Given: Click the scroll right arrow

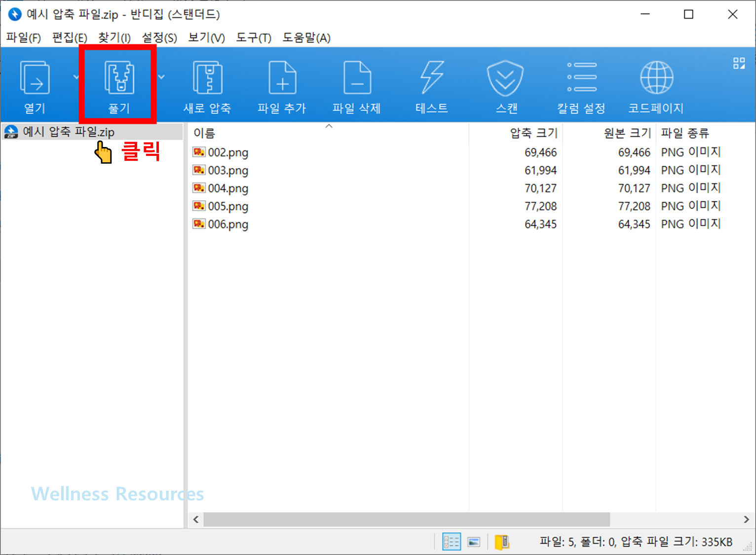Looking at the screenshot, I should [746, 519].
